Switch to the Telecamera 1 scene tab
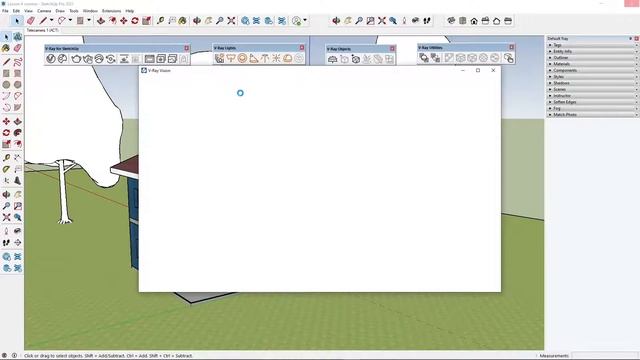The image size is (640, 360). pos(42,30)
